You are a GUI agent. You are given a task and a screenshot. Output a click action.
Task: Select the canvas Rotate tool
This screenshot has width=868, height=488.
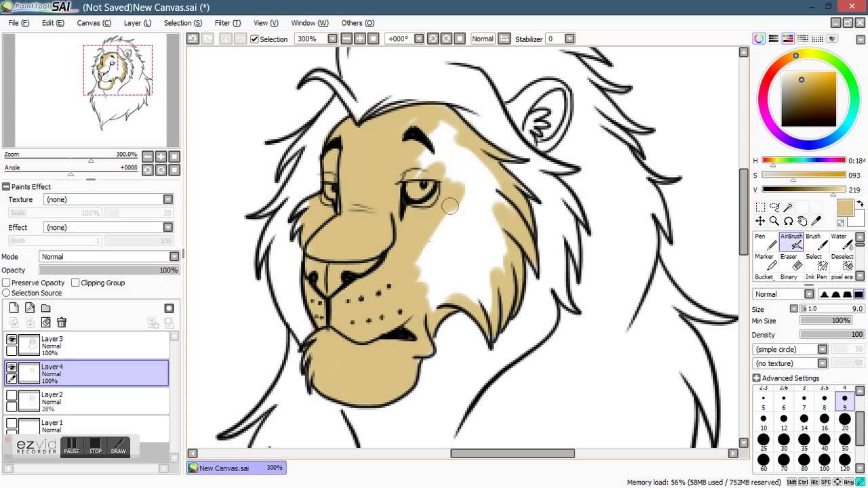click(788, 221)
